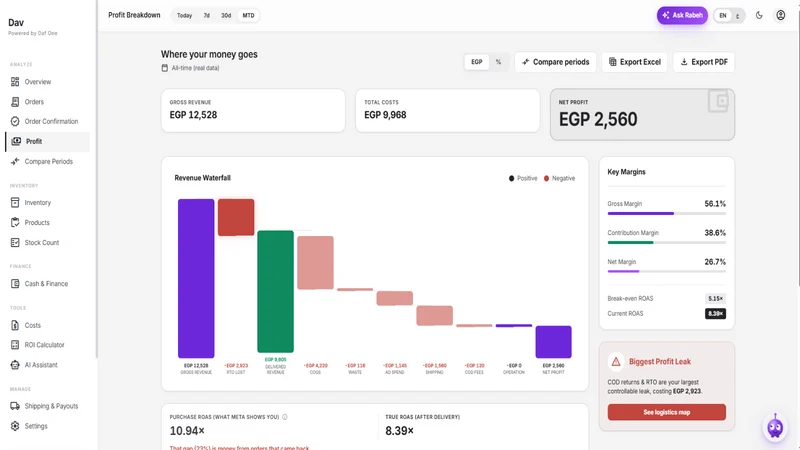
Task: Select EN language option
Action: pos(723,16)
